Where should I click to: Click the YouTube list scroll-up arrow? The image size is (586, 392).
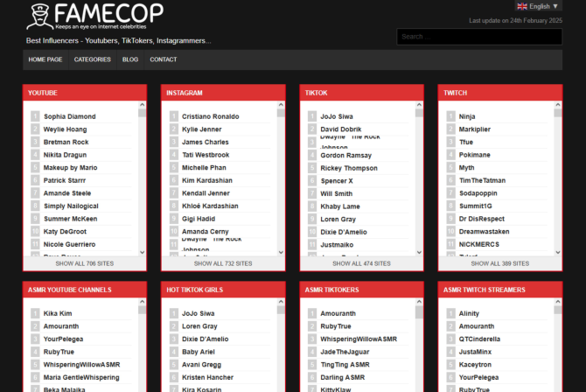pos(142,105)
